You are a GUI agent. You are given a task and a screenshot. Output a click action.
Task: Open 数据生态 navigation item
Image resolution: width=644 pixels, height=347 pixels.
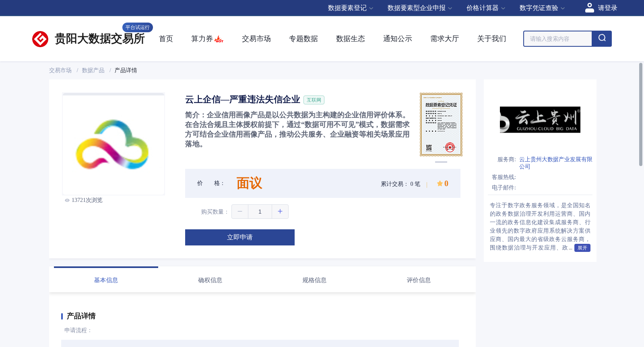click(351, 39)
